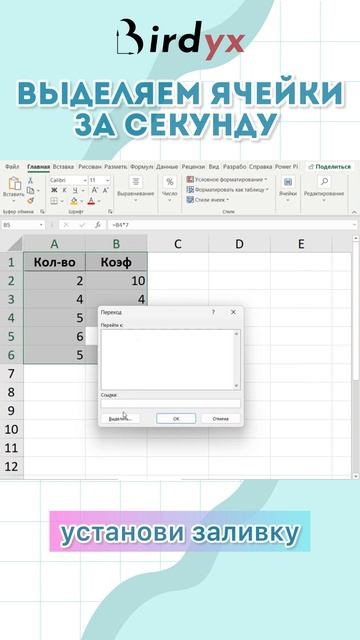Open Стили ячеек menu

pos(207,200)
